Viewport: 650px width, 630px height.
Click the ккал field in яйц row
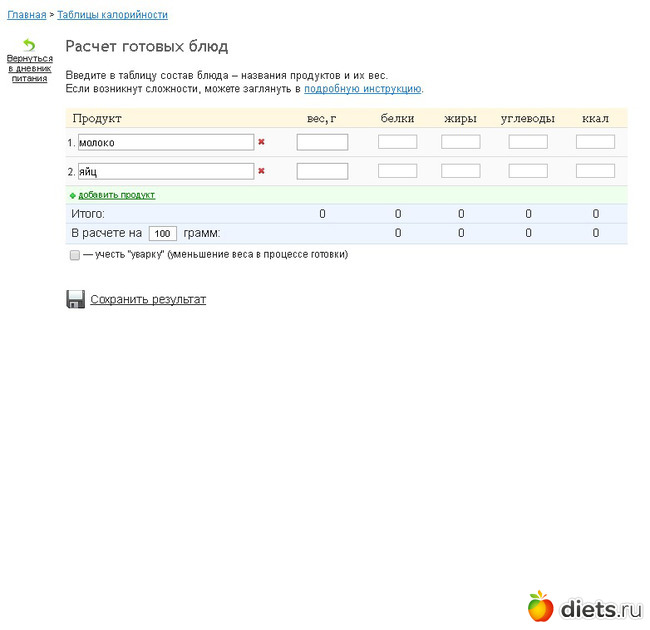pos(595,171)
